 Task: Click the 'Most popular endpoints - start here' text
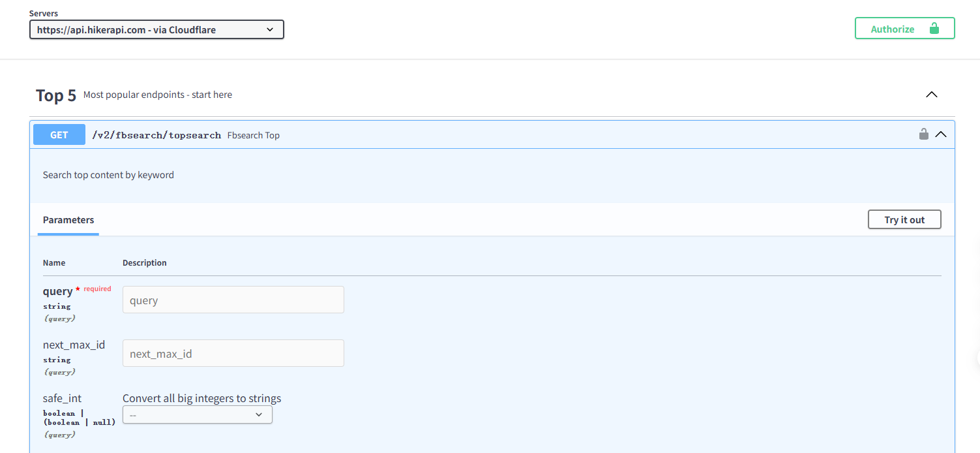coord(158,95)
